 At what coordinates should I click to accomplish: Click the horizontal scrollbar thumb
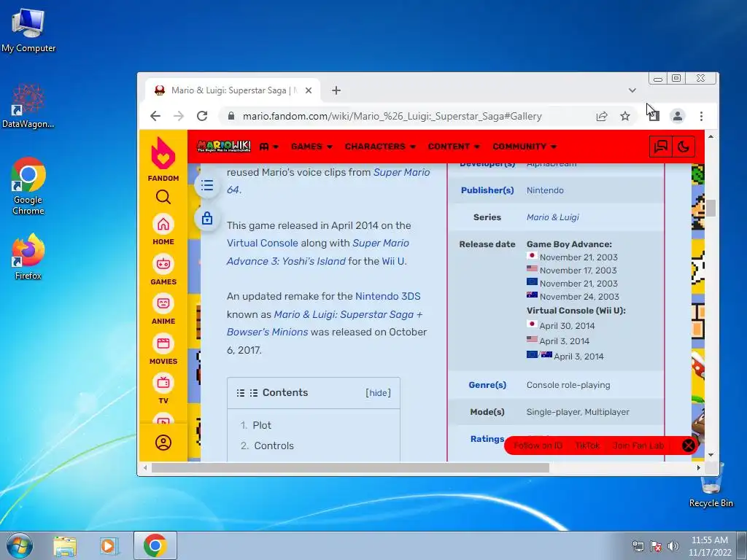point(350,468)
